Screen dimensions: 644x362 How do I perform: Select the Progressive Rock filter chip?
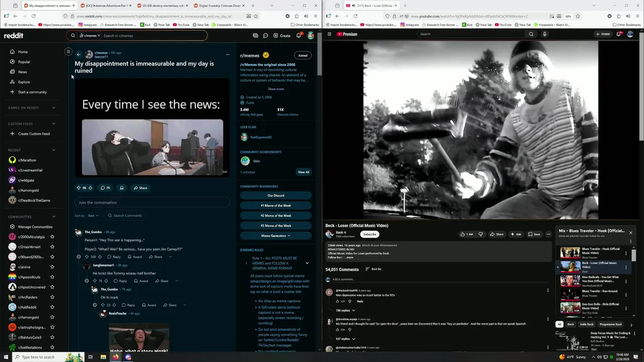(611, 324)
